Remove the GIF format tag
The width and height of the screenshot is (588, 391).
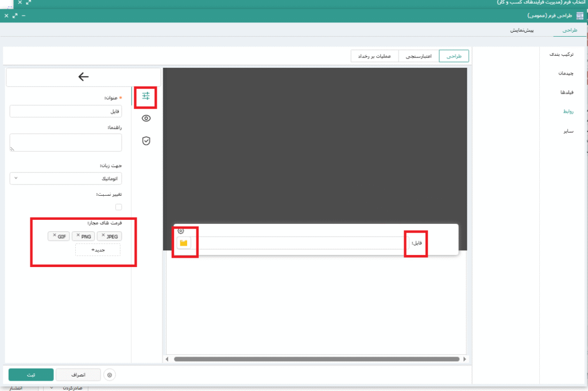point(55,235)
